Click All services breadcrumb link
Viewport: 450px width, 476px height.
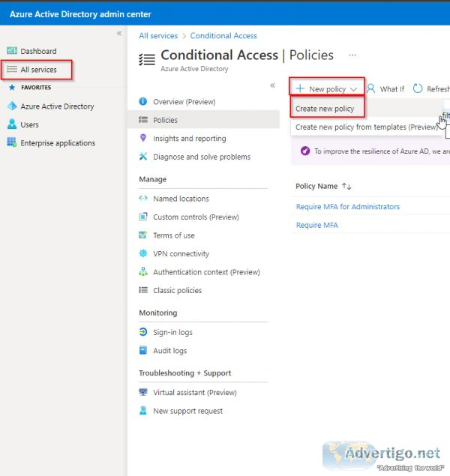(x=158, y=36)
